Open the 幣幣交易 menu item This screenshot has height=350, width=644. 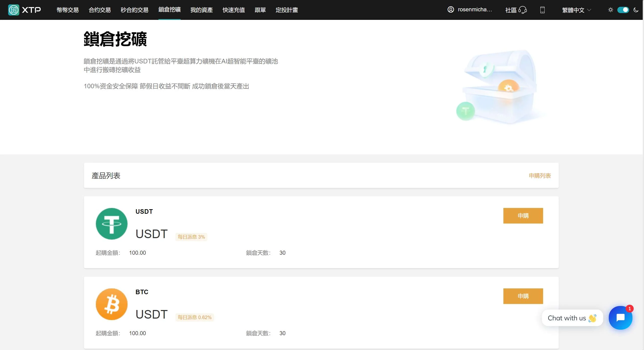(68, 10)
